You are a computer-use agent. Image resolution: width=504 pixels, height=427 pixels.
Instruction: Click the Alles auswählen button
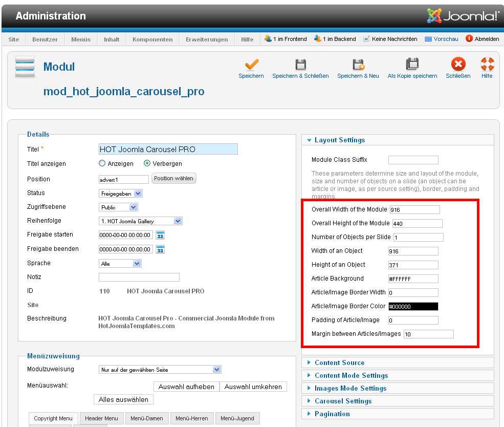(x=123, y=400)
